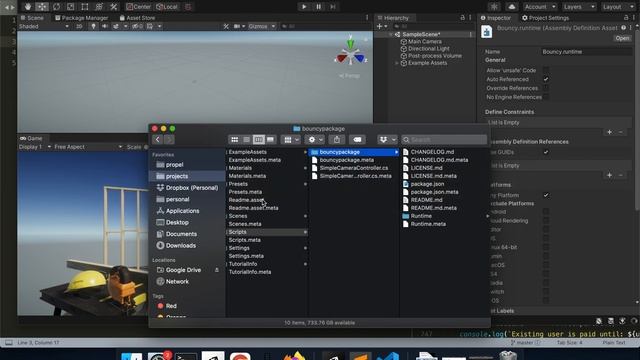Switch to the Asset Store tab
Image resolution: width=640 pixels, height=360 pixels.
click(137, 18)
